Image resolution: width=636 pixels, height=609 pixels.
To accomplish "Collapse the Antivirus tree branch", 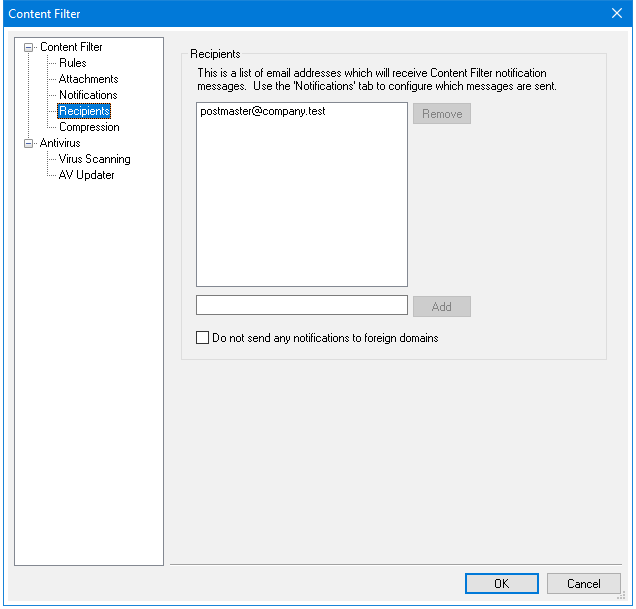I will coord(28,143).
